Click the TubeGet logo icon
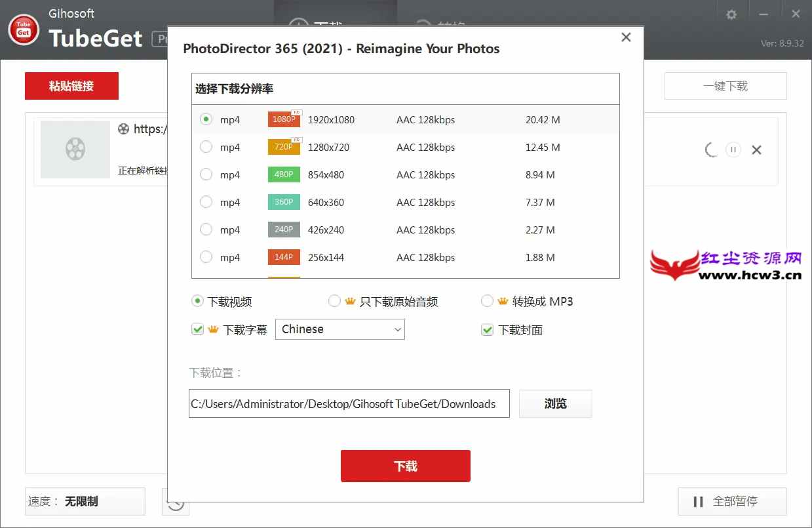This screenshot has height=528, width=812. [x=24, y=30]
